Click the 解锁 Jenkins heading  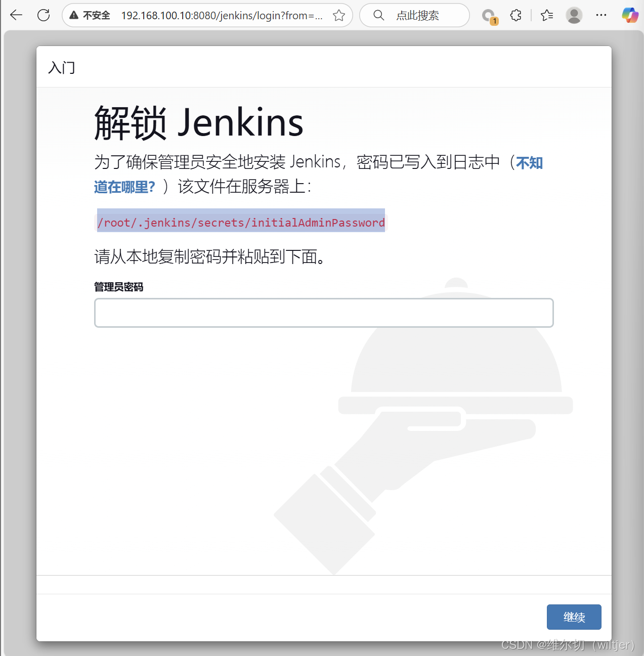[x=199, y=123]
